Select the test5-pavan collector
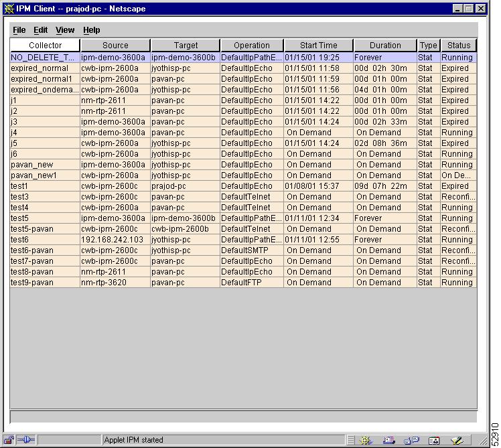 (x=243, y=229)
